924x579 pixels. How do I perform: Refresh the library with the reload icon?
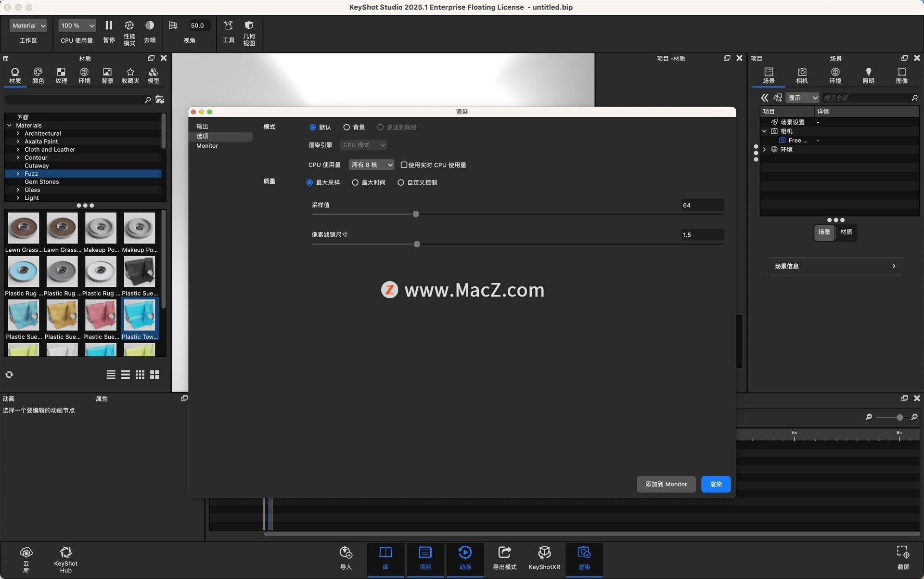click(9, 374)
